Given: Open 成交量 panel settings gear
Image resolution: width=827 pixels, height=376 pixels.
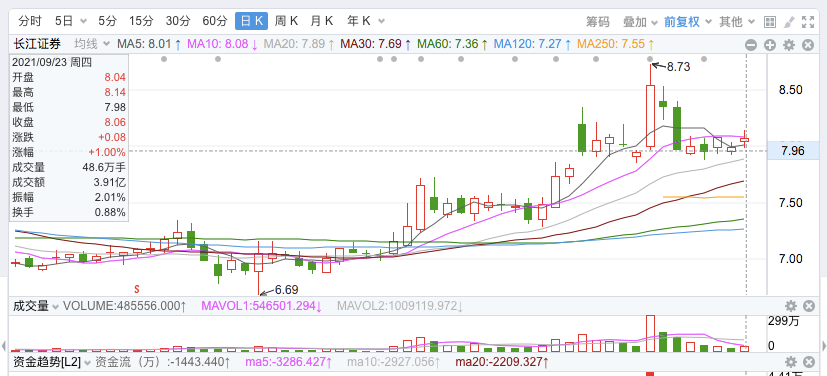Looking at the screenshot, I should [791, 306].
